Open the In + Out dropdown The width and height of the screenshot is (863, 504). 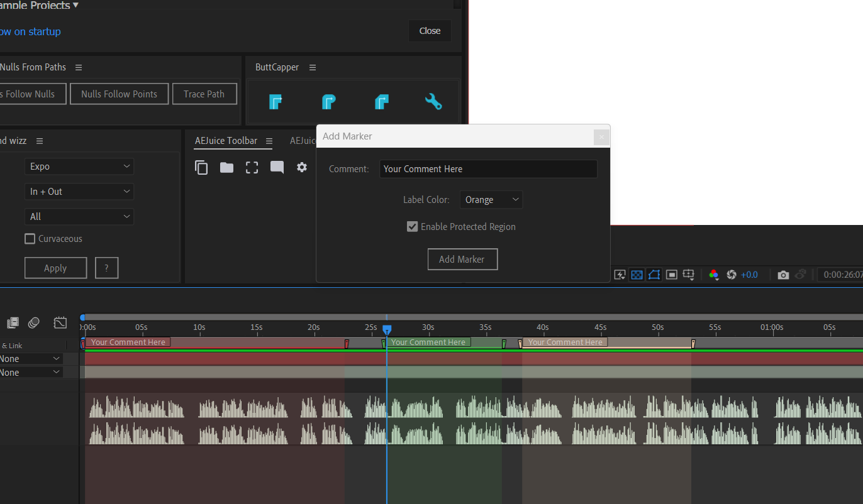(x=79, y=192)
